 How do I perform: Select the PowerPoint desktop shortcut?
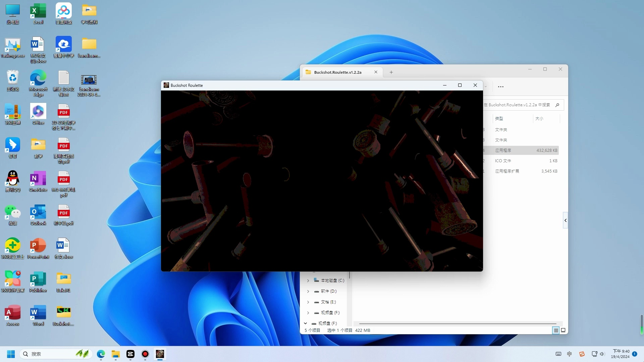[x=38, y=248]
